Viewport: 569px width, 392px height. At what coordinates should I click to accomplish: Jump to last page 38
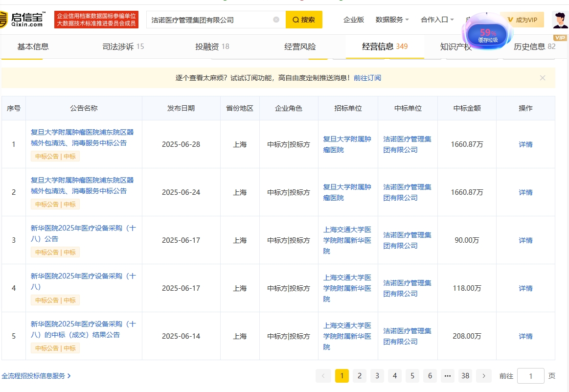[x=465, y=376]
